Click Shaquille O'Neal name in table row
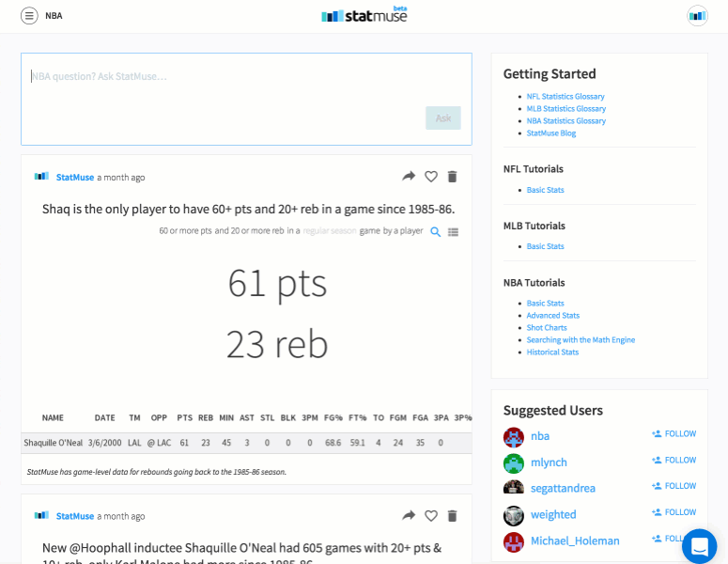The height and width of the screenshot is (564, 728). coord(53,443)
